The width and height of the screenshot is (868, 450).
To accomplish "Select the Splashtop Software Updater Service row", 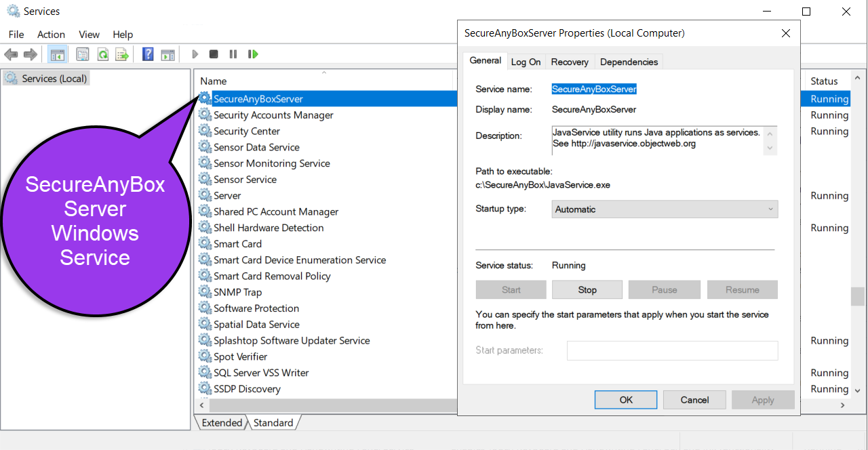I will tap(292, 340).
